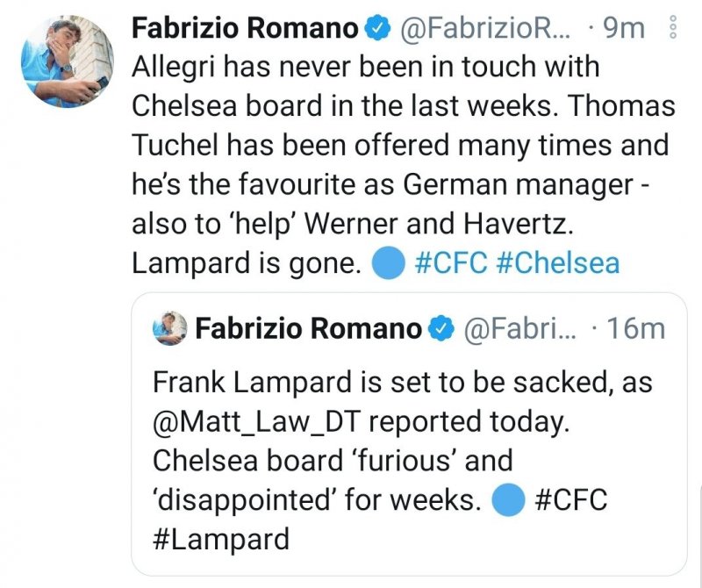Screen dimensions: 702x588
Task: Click the blue circle emoji in main tweet
Action: 388,264
